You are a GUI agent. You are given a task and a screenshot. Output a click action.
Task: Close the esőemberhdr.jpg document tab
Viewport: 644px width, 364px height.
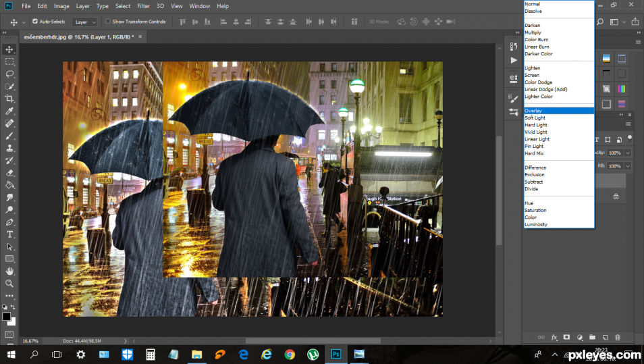pos(140,36)
